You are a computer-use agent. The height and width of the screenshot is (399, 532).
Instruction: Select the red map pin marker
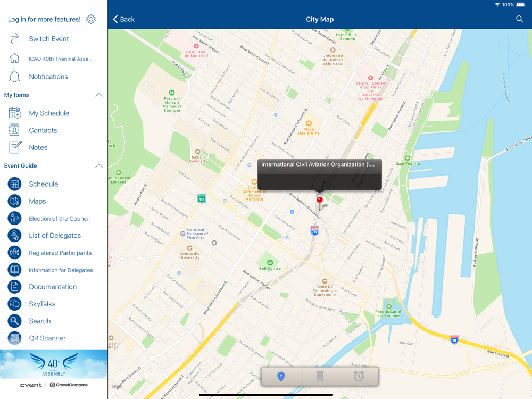(x=320, y=200)
